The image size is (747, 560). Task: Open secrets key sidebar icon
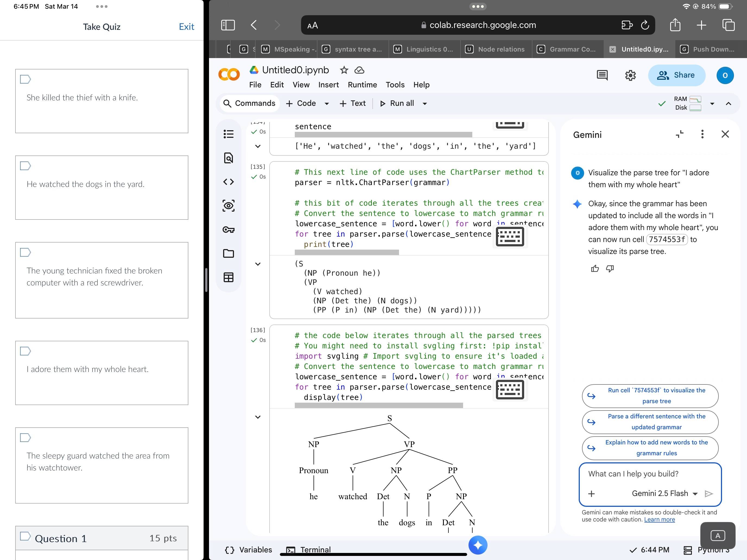pyautogui.click(x=229, y=230)
